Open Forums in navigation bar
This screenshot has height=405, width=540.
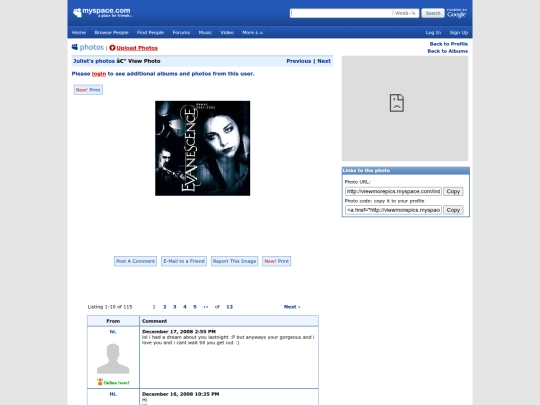[181, 32]
